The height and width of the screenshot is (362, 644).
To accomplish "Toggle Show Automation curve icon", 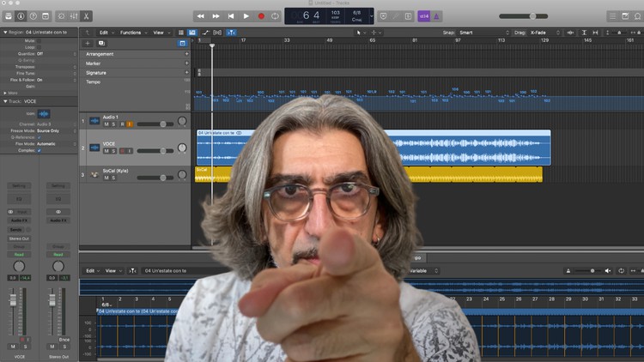I will click(x=206, y=33).
